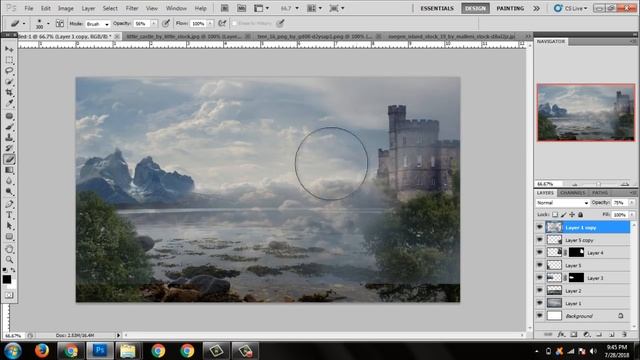Select the Clone Stamp tool
The height and width of the screenshot is (360, 640).
[9, 138]
